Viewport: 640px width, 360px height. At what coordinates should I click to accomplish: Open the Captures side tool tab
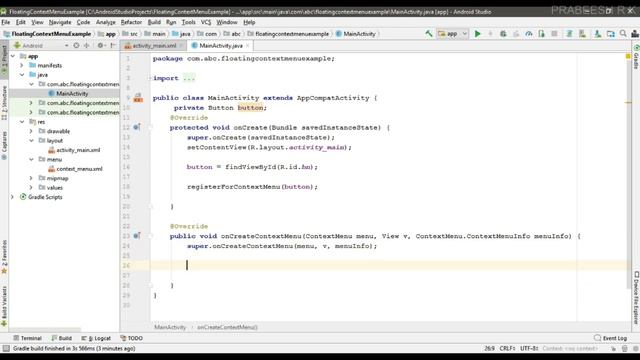click(4, 145)
